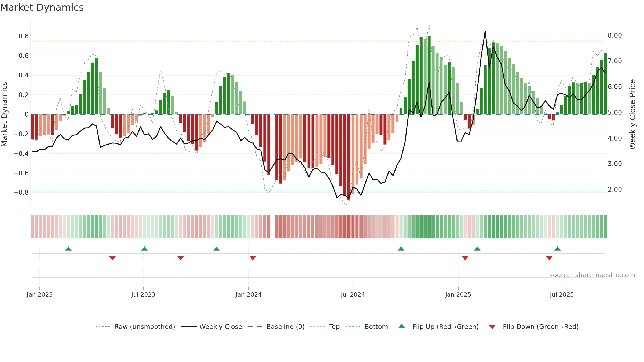Click the vertical Market Dynamics y-axis title
The width and height of the screenshot is (644, 362).
click(4, 114)
